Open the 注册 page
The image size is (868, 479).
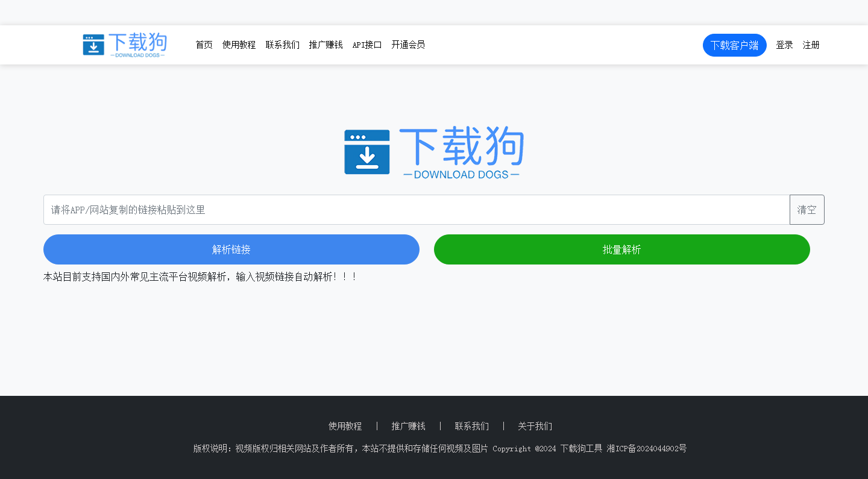[811, 45]
